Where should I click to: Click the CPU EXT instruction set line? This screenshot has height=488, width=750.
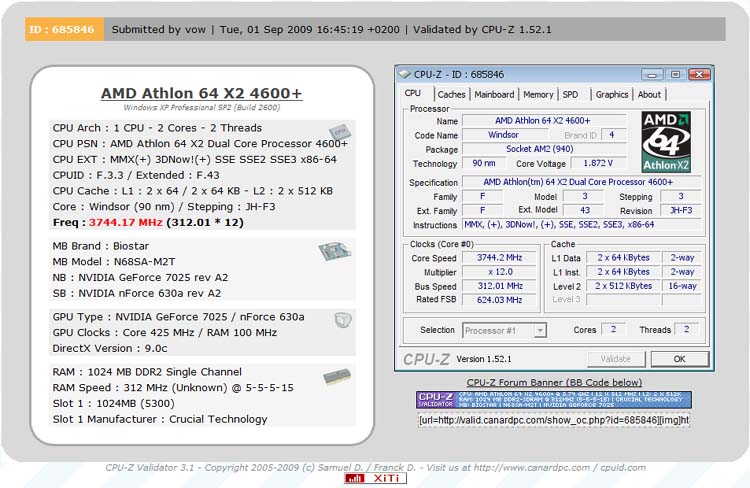pyautogui.click(x=195, y=159)
